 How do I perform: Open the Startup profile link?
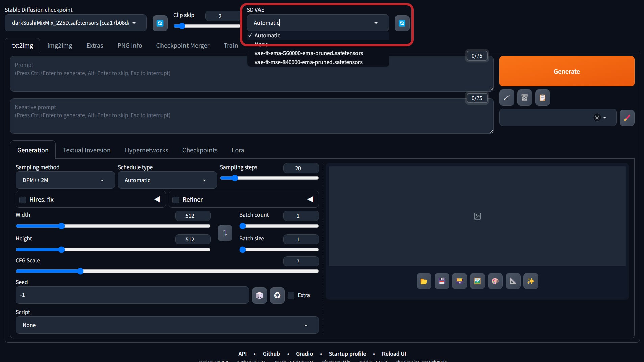pyautogui.click(x=347, y=354)
